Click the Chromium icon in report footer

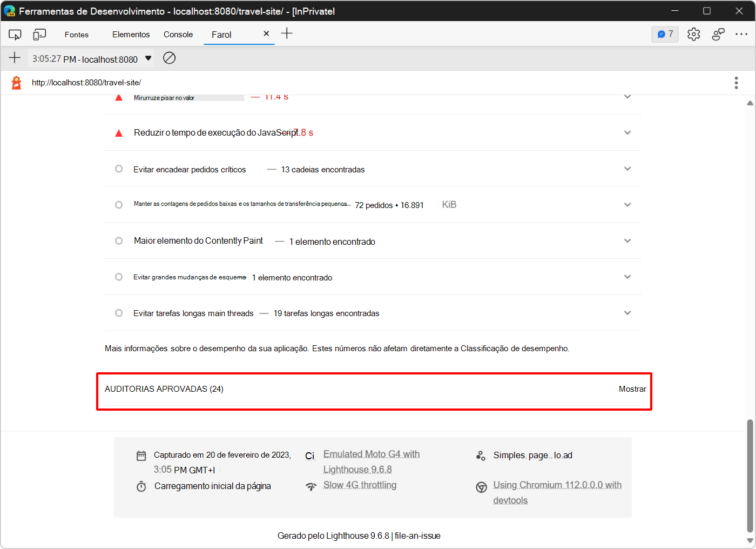pyautogui.click(x=481, y=487)
